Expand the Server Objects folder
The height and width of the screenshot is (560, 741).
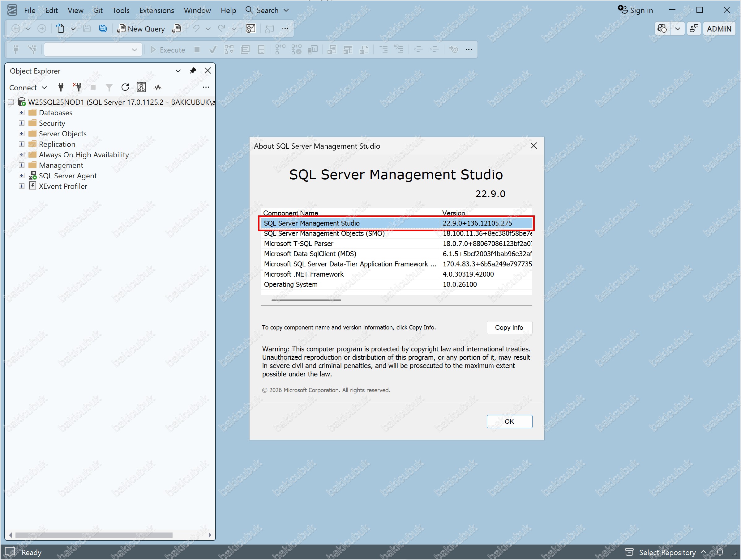pyautogui.click(x=21, y=134)
